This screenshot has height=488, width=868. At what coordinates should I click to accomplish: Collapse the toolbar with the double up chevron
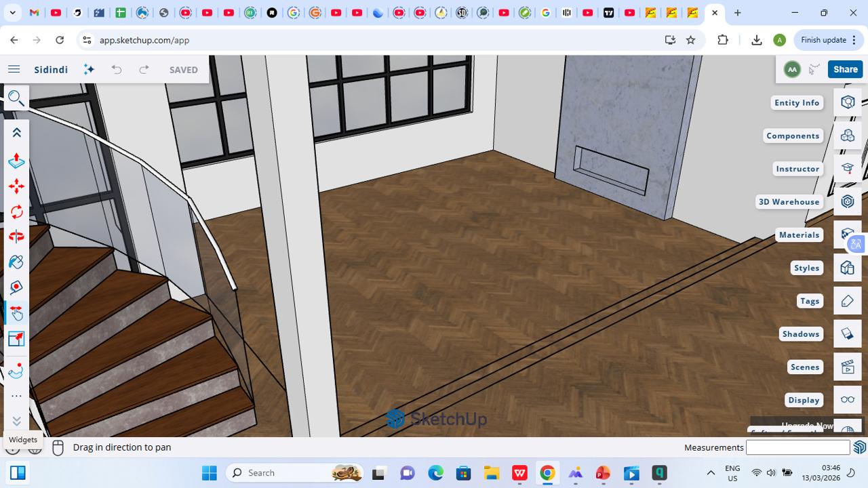pos(16,133)
